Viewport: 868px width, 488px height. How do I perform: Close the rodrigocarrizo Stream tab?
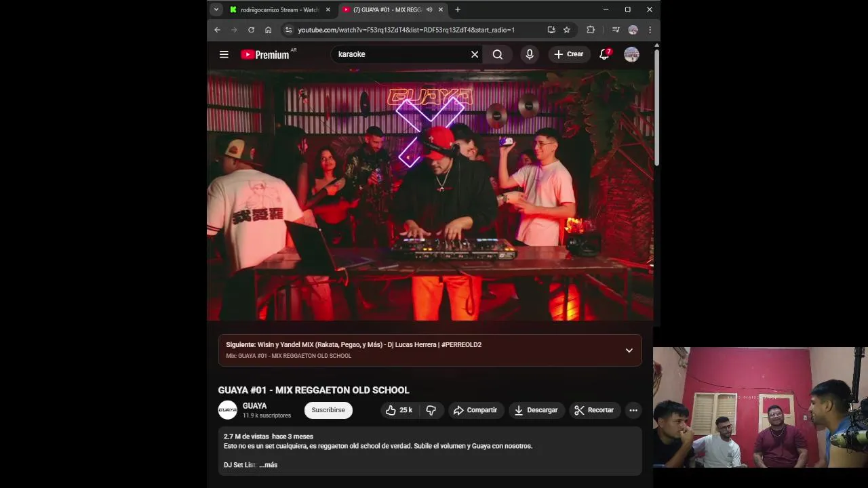pos(328,9)
